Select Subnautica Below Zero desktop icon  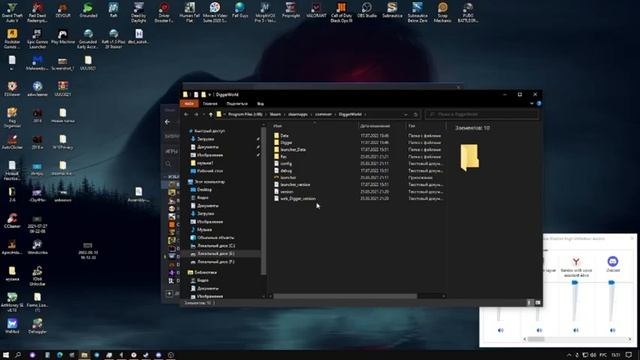(417, 12)
